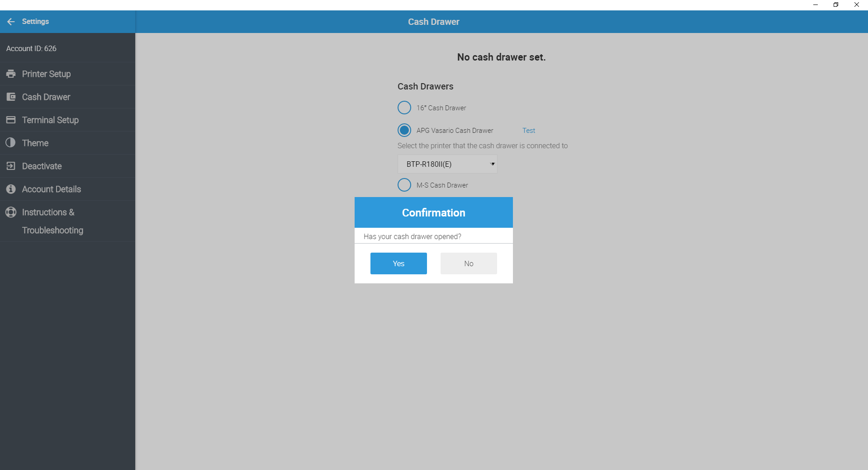
Task: Click the Account Details info icon
Action: [x=11, y=189]
